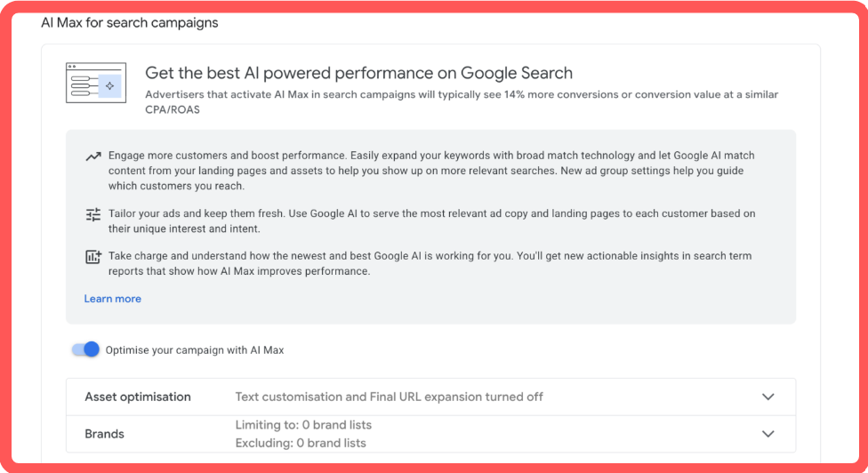Click 'Excluding: 0 brand lists' text

[301, 443]
